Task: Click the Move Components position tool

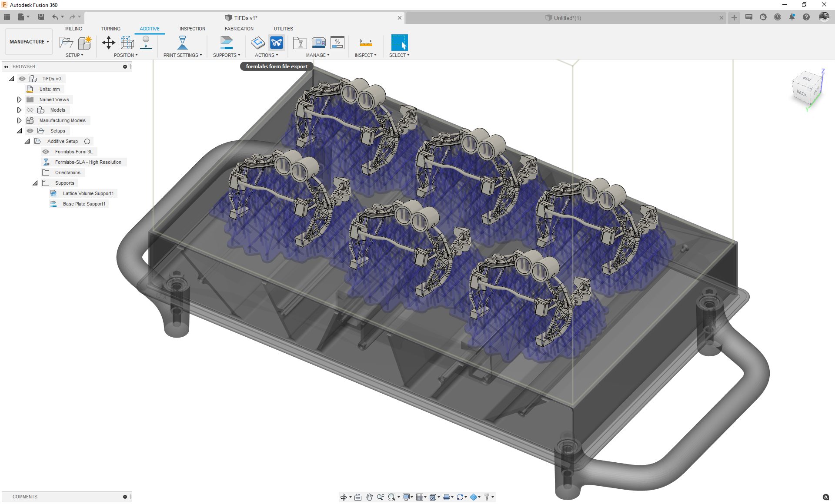Action: coord(108,43)
